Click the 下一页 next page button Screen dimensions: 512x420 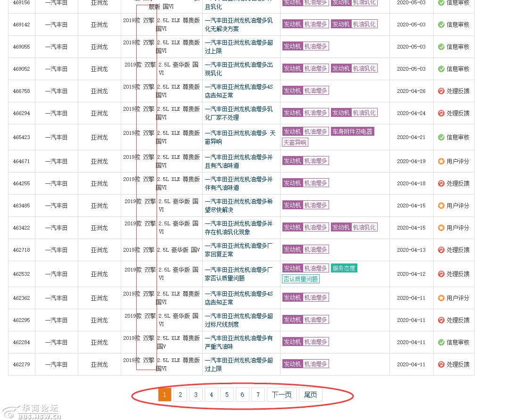tap(282, 395)
